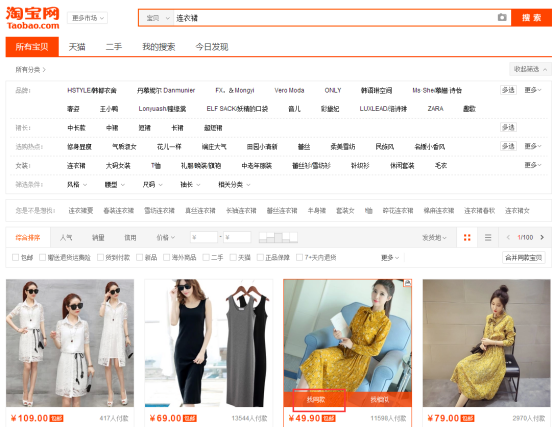Open the 我的搜索 tab
Viewport: 554px width, 428px height.
(x=159, y=47)
